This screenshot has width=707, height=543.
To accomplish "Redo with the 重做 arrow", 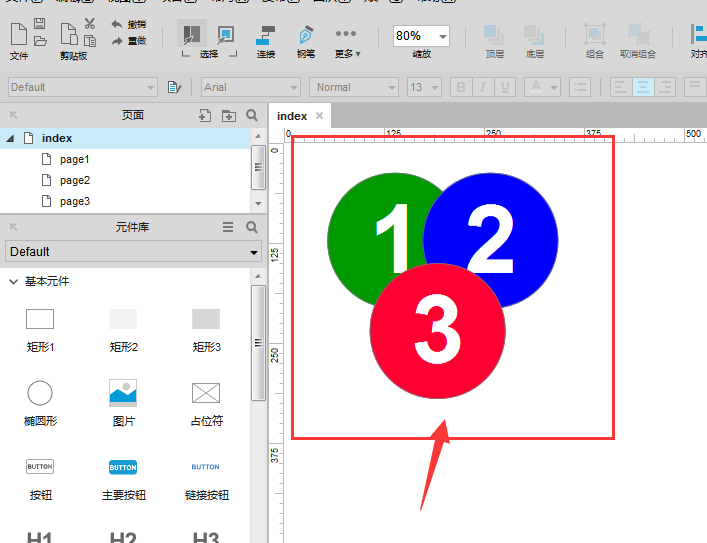I will pyautogui.click(x=129, y=41).
